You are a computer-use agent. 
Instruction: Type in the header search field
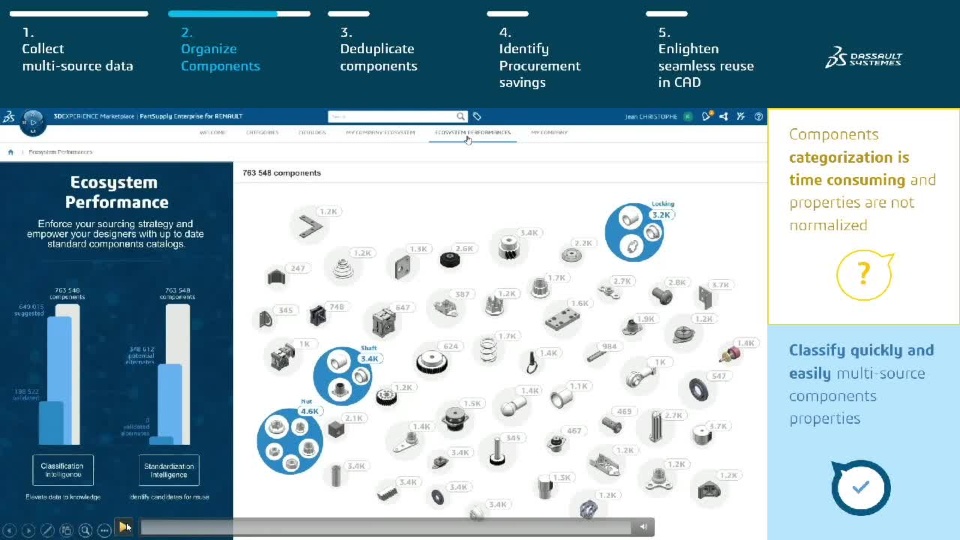(x=392, y=116)
